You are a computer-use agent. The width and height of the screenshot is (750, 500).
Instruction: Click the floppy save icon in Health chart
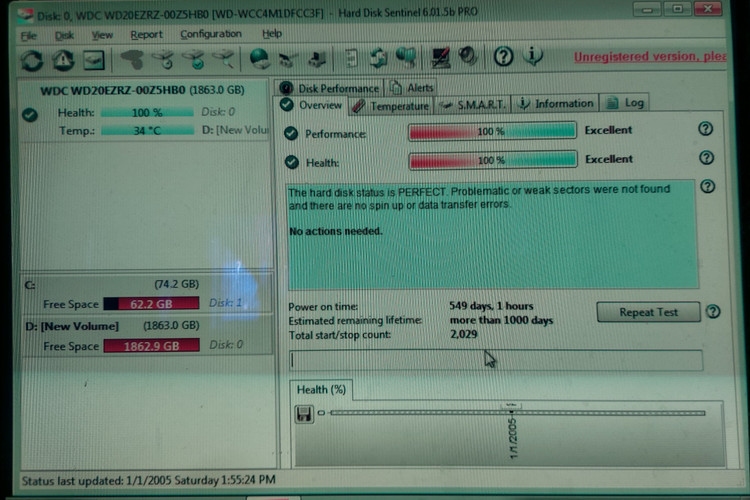pos(304,414)
